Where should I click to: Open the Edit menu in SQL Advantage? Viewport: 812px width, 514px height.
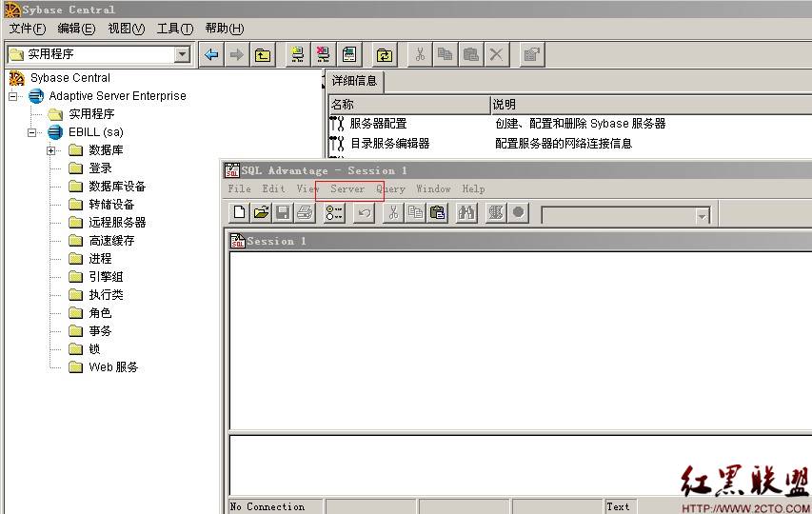(273, 188)
